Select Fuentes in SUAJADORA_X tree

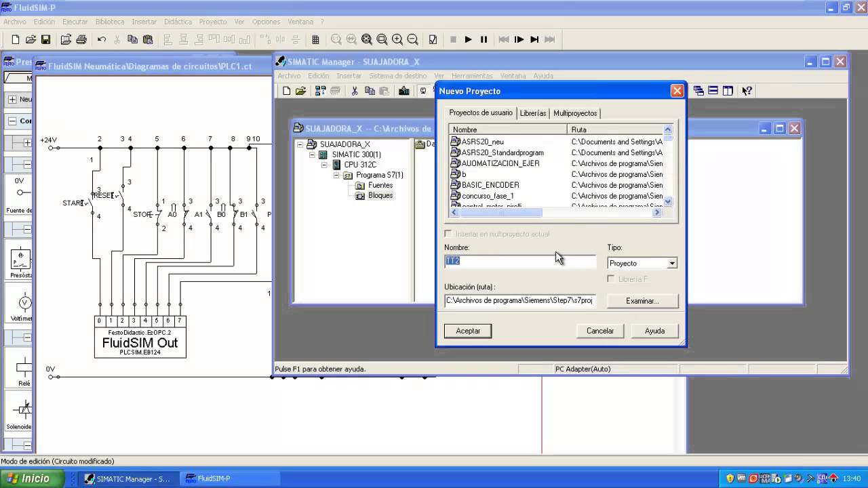(380, 185)
